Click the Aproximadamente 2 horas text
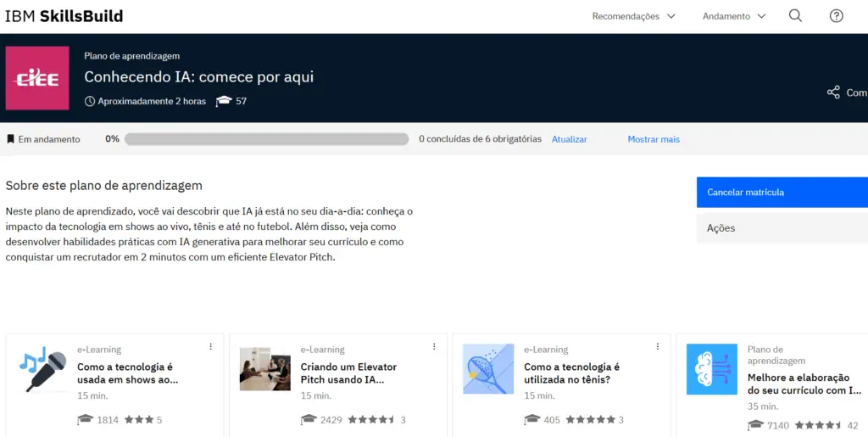The image size is (868, 437). pos(152,101)
